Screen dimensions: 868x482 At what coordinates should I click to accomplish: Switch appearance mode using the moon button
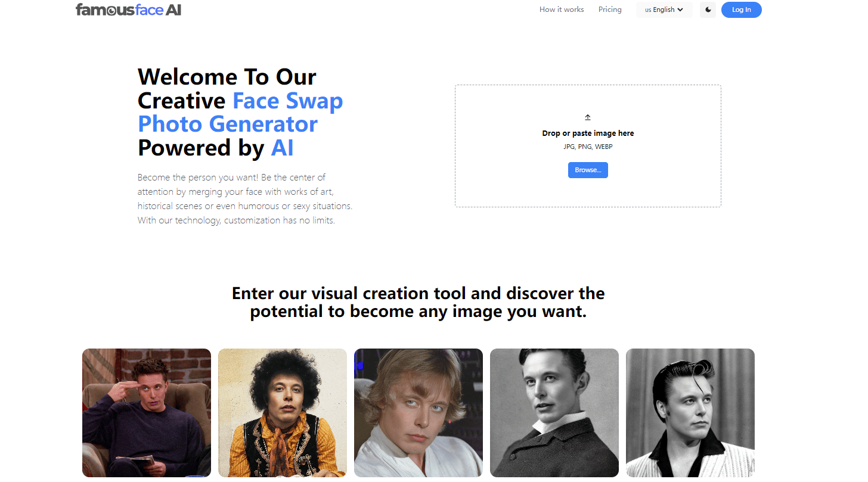coord(708,10)
